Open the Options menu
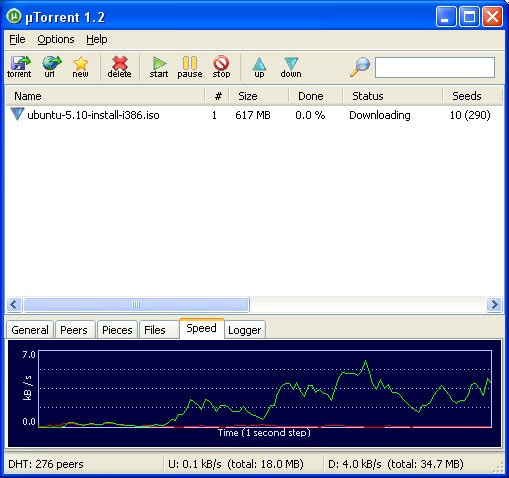The height and width of the screenshot is (478, 509). click(56, 39)
